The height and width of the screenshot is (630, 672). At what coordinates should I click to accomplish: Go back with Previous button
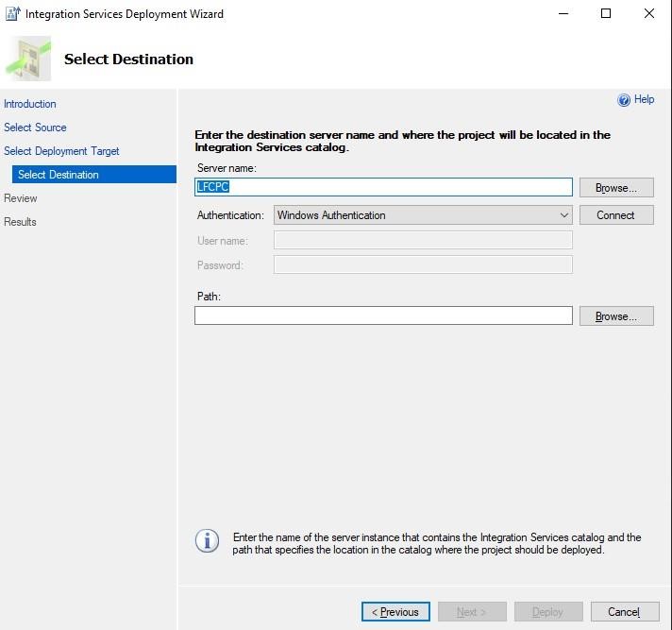(x=395, y=611)
